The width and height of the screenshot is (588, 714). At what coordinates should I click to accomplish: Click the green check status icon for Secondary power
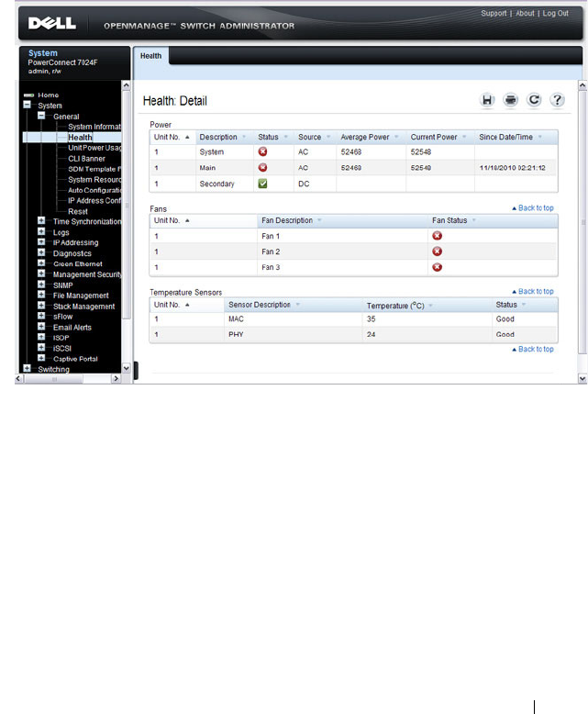pyautogui.click(x=262, y=184)
